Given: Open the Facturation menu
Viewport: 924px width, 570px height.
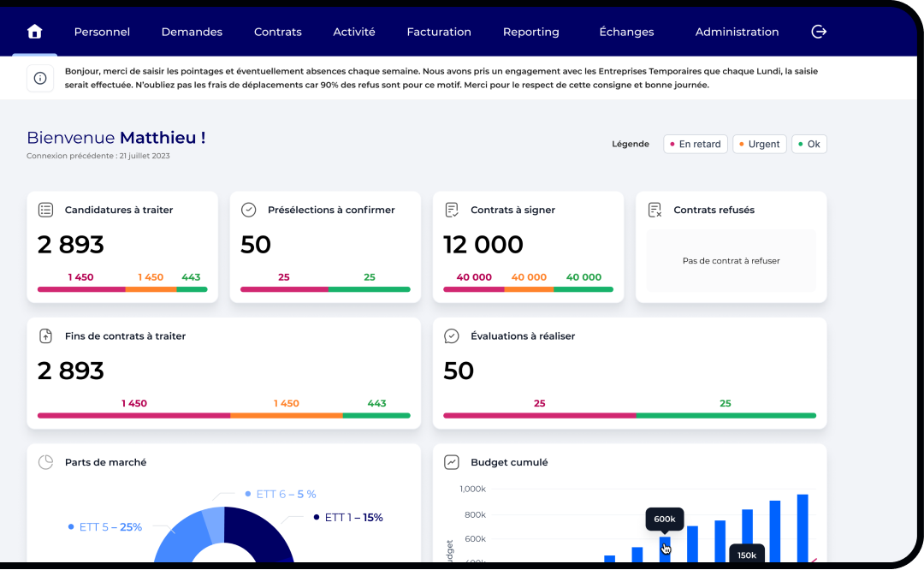Looking at the screenshot, I should point(439,32).
